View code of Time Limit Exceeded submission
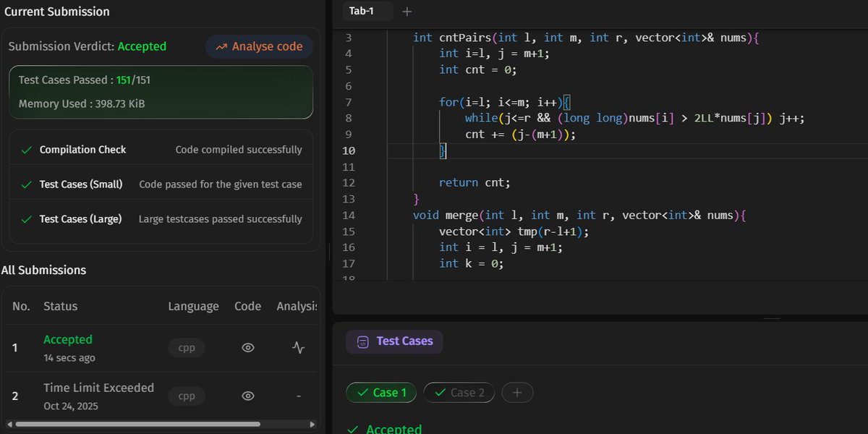This screenshot has width=868, height=434. pyautogui.click(x=248, y=396)
